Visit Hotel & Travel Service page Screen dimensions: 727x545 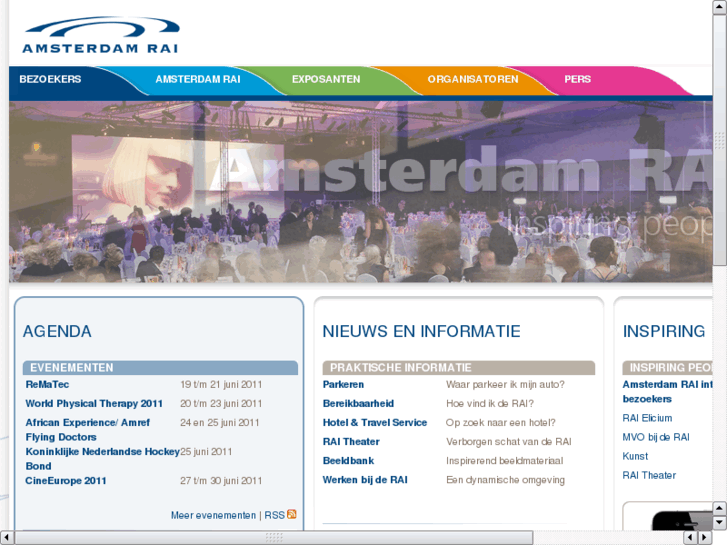tap(375, 423)
